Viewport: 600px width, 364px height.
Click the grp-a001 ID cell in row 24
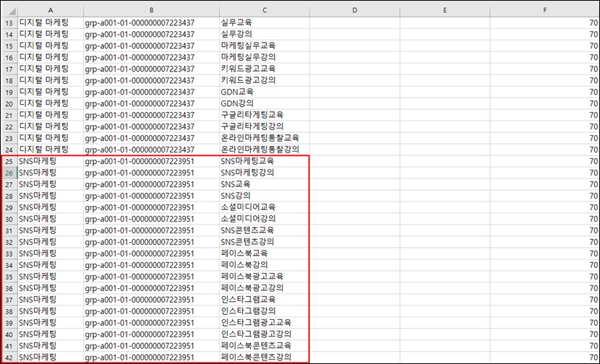pyautogui.click(x=152, y=149)
